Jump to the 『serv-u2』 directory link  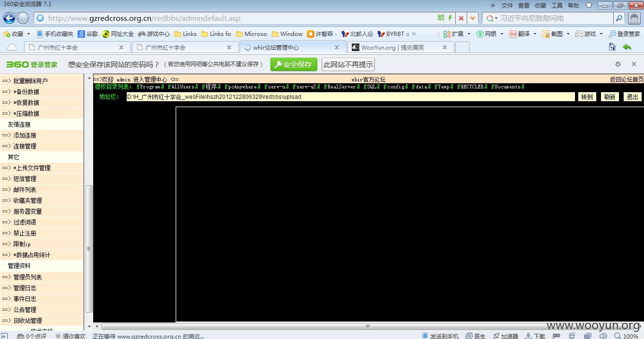[x=307, y=87]
